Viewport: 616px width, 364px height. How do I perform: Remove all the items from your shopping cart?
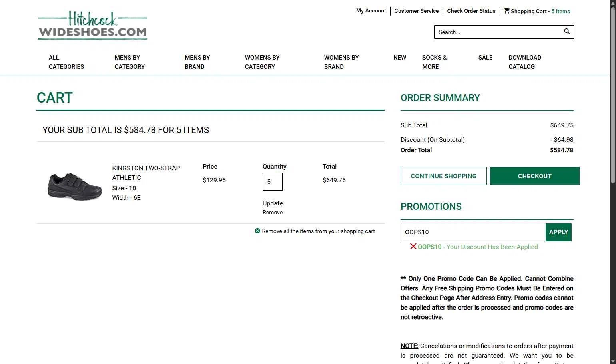(318, 231)
